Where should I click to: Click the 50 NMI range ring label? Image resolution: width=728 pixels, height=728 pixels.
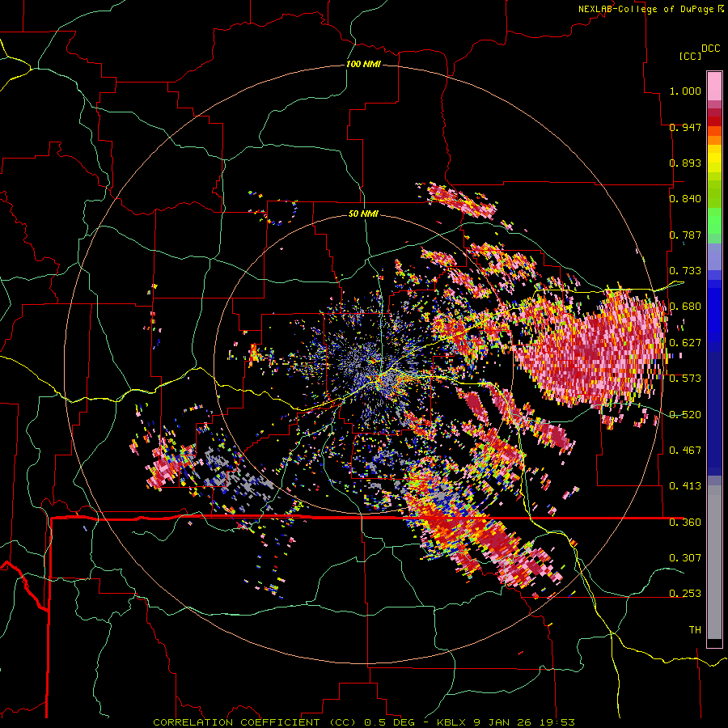363,214
